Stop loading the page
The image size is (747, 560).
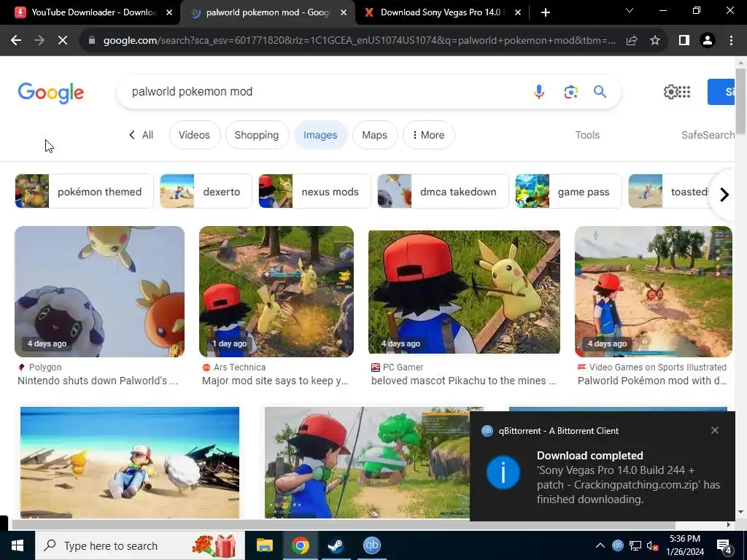63,41
